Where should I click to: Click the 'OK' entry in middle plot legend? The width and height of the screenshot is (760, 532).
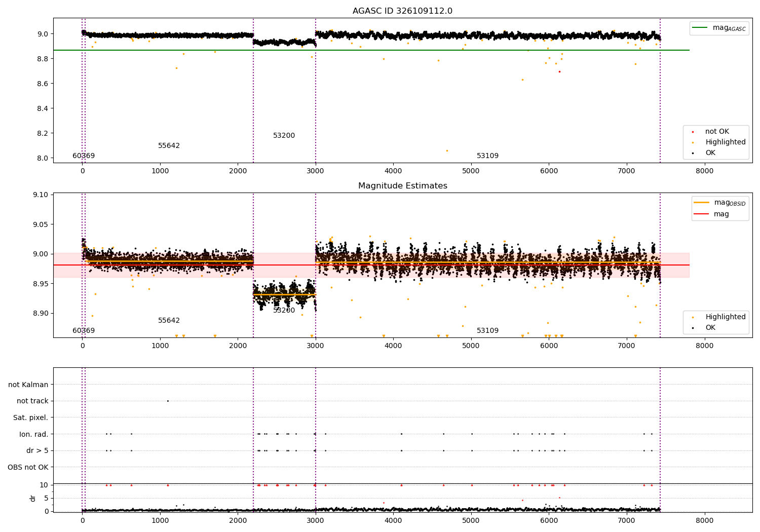(x=704, y=328)
